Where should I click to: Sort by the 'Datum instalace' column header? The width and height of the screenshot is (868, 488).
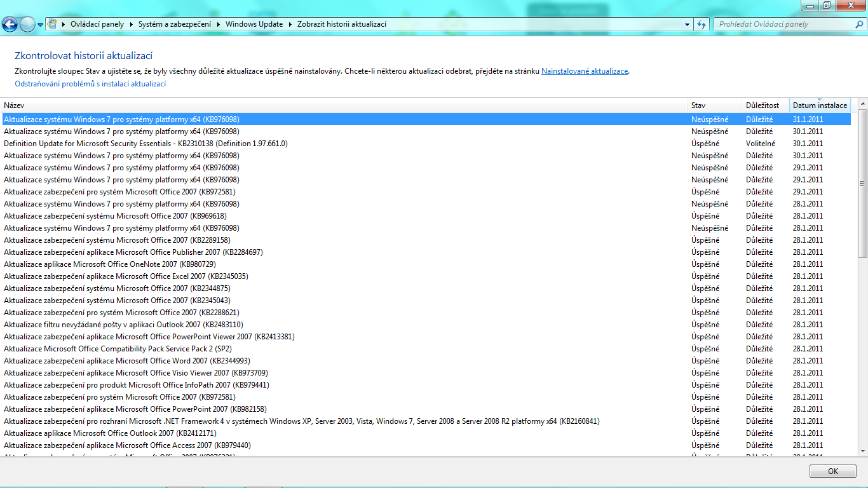coord(820,105)
